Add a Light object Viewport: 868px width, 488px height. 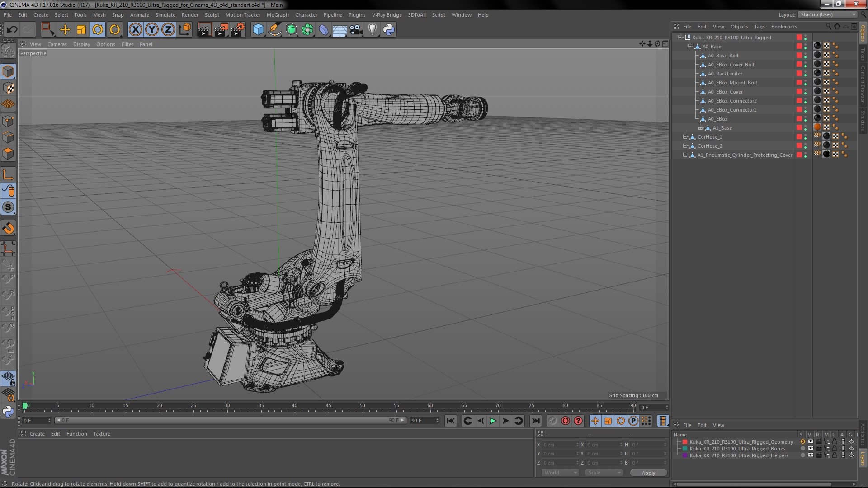[372, 30]
